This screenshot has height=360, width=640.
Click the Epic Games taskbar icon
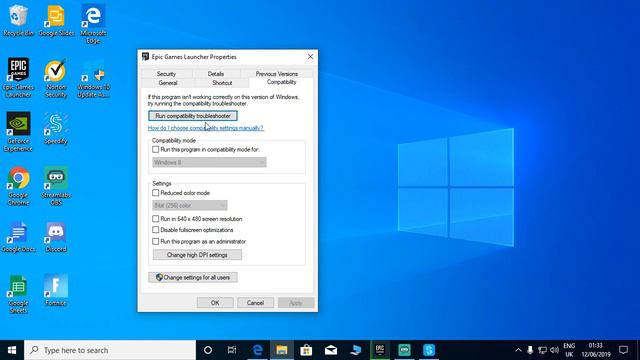click(380, 350)
